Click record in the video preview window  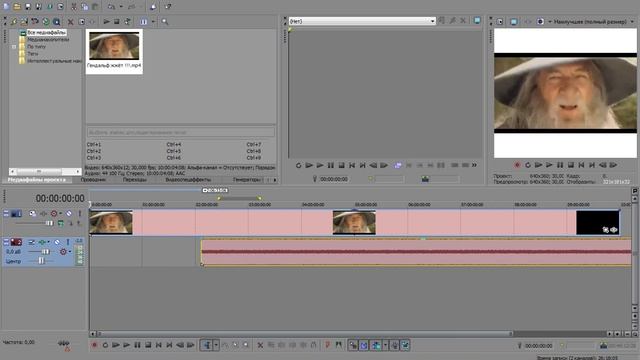click(517, 165)
